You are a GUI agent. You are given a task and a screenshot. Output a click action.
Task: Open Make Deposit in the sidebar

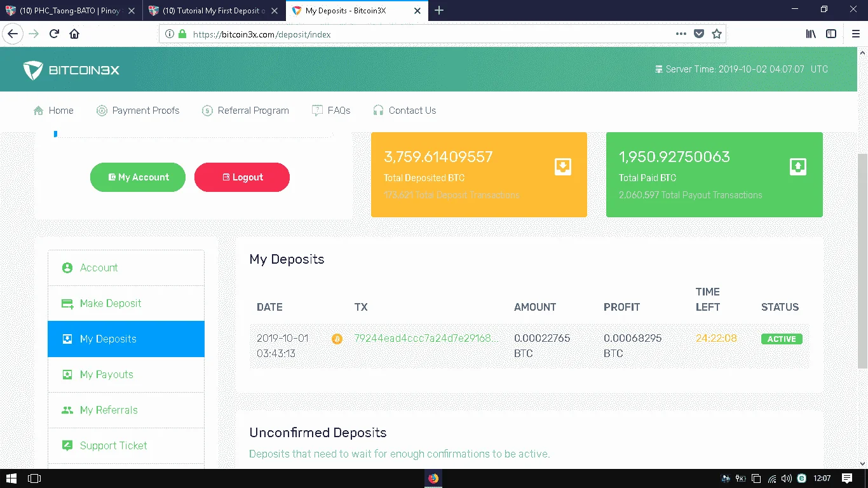(126, 303)
